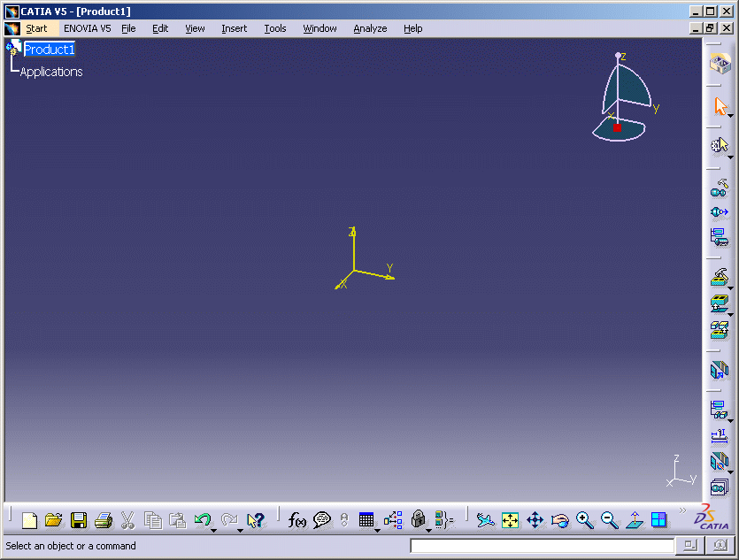Click the multi-view quad window icon
739x560 pixels.
tap(658, 520)
